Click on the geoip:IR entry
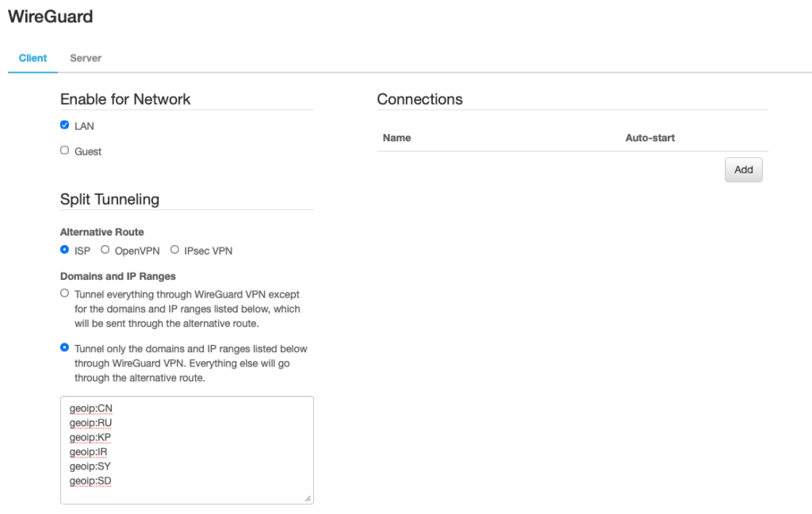Viewport: 812px width, 514px height. coord(89,451)
